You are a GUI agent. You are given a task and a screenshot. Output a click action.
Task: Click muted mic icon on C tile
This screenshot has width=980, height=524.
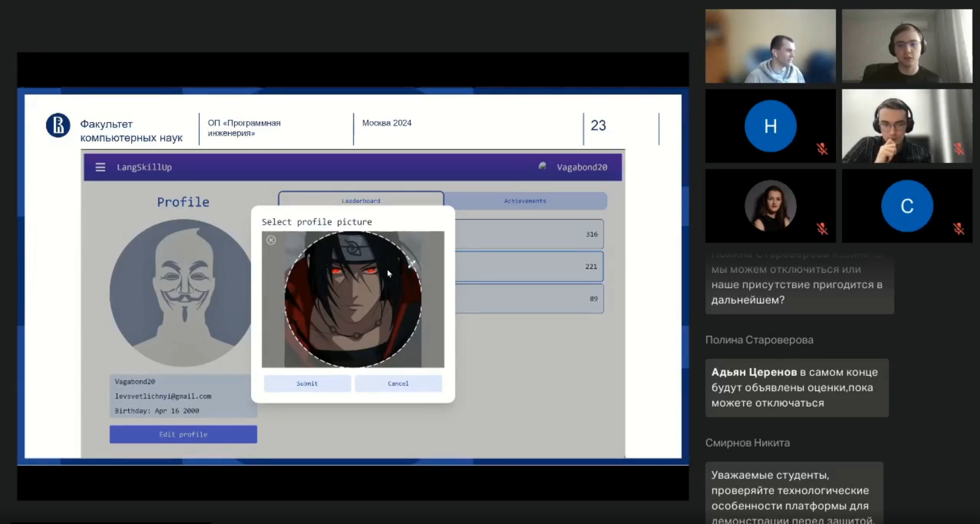click(959, 229)
